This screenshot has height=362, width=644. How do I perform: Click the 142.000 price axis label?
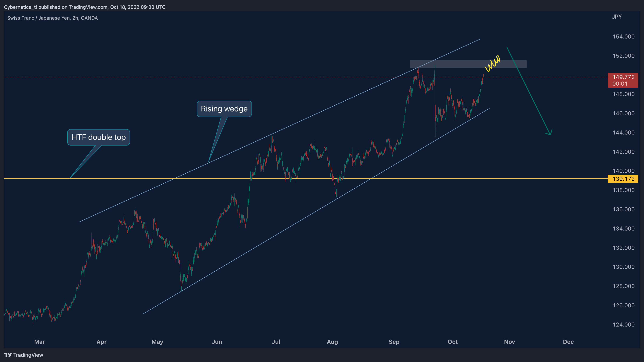coord(623,152)
